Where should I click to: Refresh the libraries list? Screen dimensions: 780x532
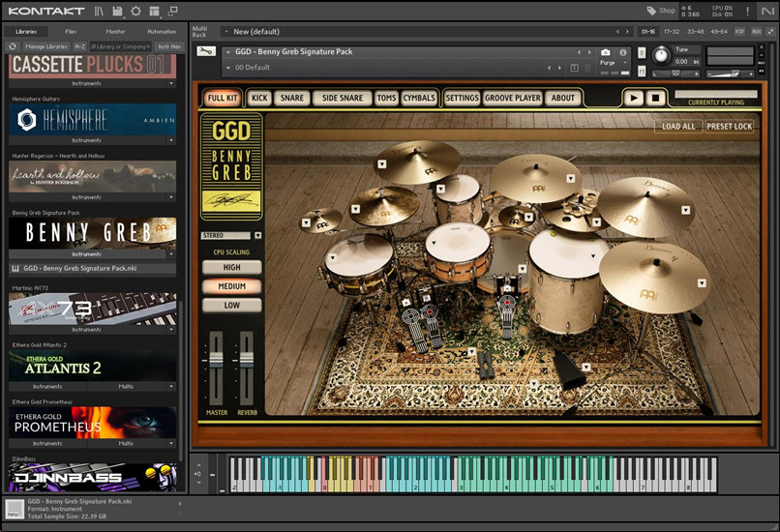pyautogui.click(x=14, y=45)
